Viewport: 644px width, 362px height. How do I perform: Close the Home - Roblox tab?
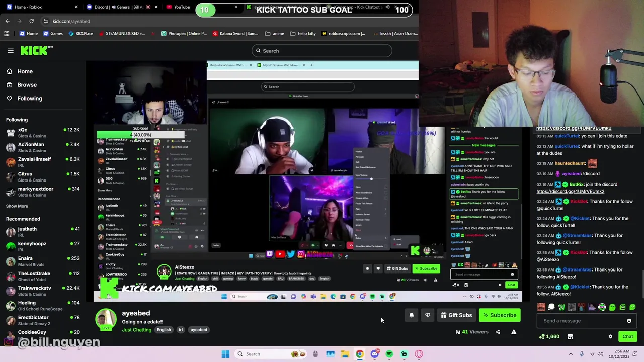[76, 7]
